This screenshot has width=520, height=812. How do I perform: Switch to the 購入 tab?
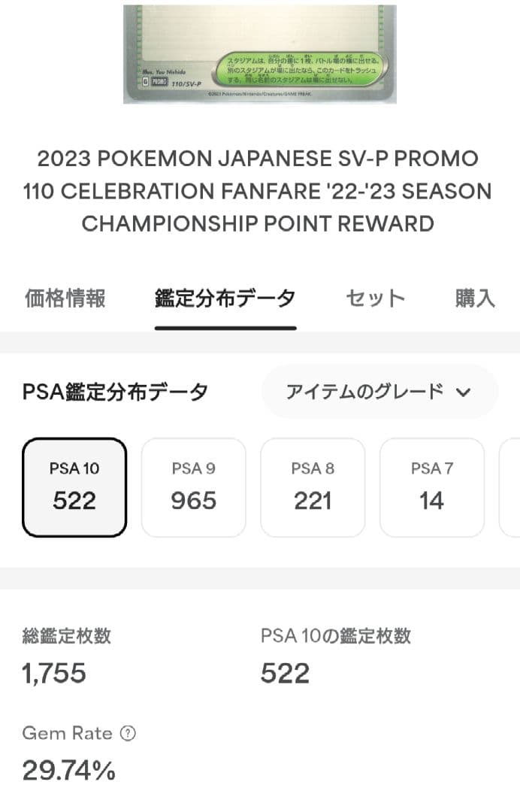coord(474,298)
